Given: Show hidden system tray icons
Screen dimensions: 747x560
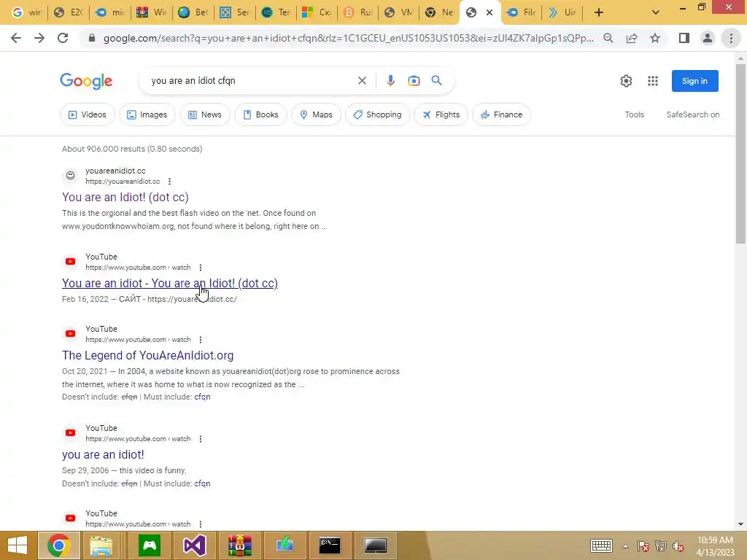Looking at the screenshot, I should [625, 546].
